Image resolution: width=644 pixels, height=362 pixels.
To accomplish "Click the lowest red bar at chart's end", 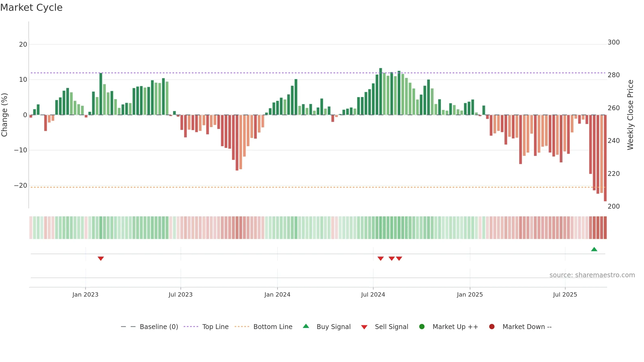I will pos(605,158).
